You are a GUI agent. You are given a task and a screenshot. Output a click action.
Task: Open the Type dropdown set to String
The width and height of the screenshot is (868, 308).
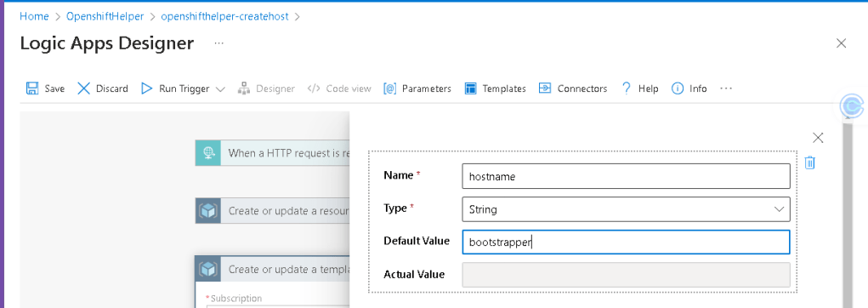pos(626,209)
